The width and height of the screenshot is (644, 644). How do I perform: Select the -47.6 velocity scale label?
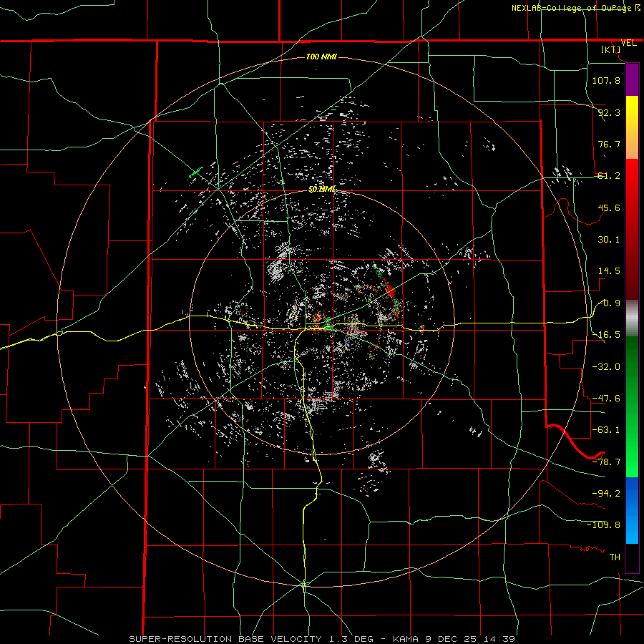[x=606, y=399]
